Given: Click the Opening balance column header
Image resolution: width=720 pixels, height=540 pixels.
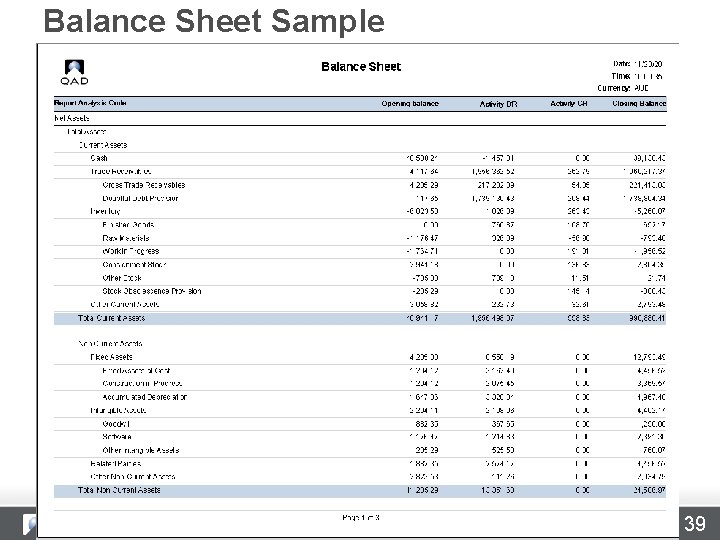Looking at the screenshot, I should point(410,104).
